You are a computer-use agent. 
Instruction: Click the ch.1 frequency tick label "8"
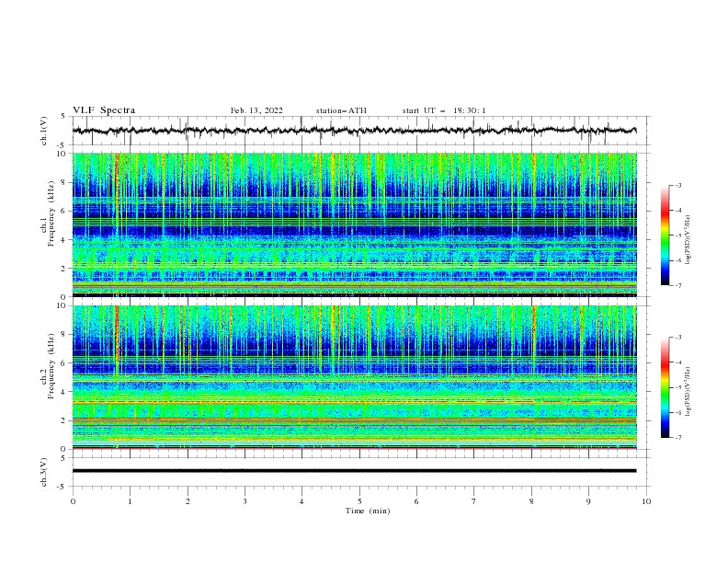click(63, 182)
